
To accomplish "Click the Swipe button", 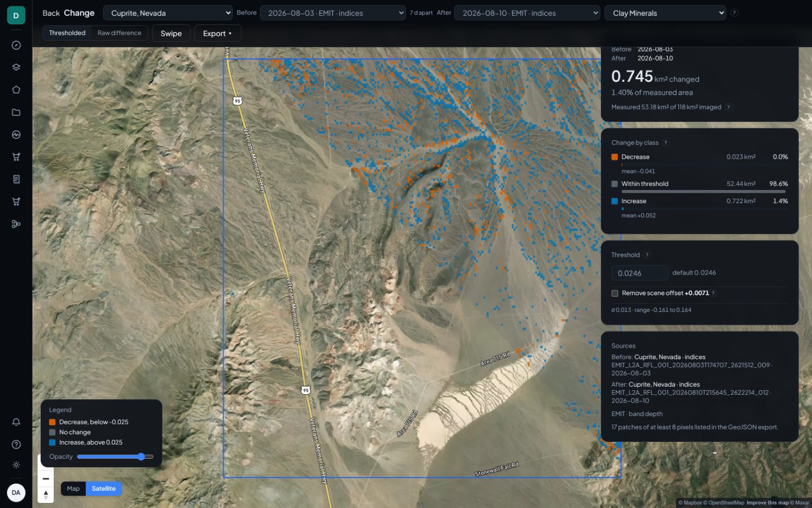I will point(171,34).
